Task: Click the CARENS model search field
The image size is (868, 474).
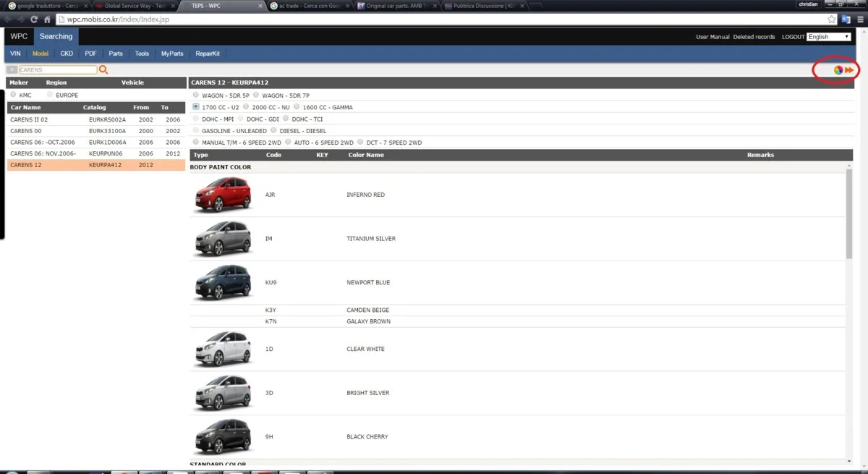Action: tap(57, 70)
